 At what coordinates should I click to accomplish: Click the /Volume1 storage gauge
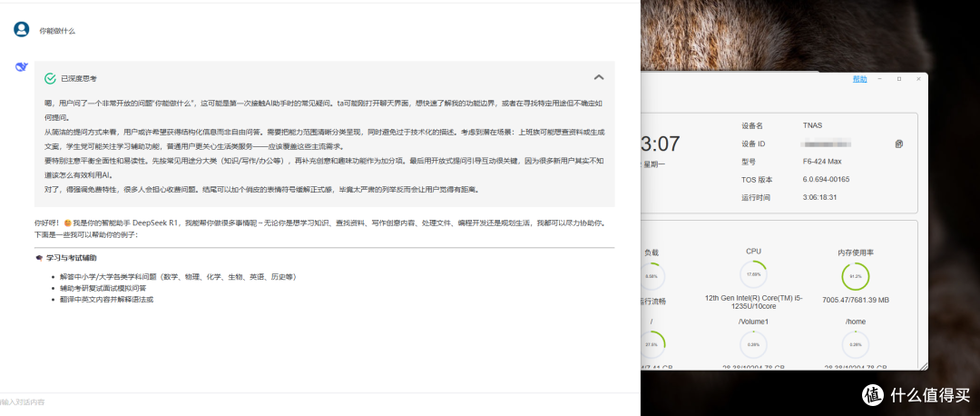753,344
